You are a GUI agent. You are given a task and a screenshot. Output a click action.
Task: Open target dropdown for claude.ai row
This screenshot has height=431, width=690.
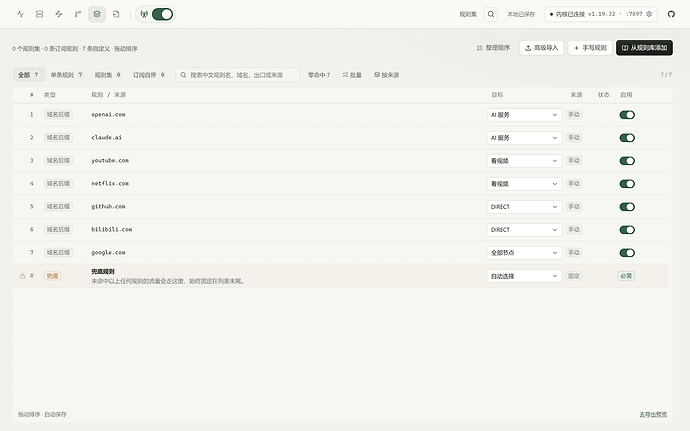(x=524, y=138)
